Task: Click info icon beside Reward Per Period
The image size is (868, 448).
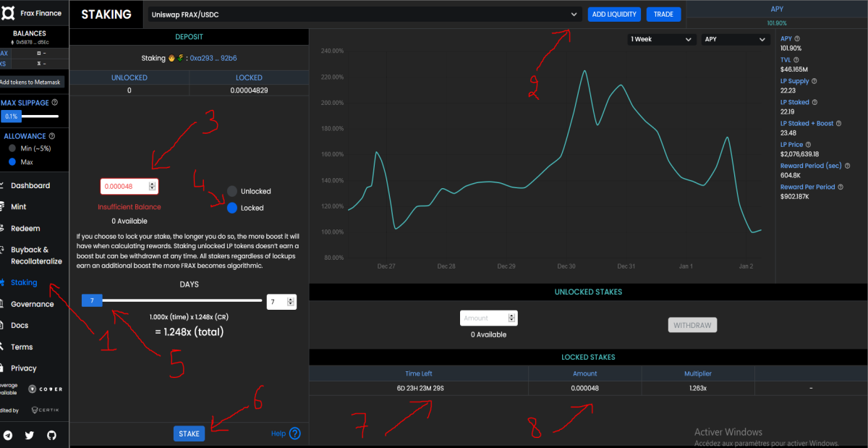Action: pos(841,187)
